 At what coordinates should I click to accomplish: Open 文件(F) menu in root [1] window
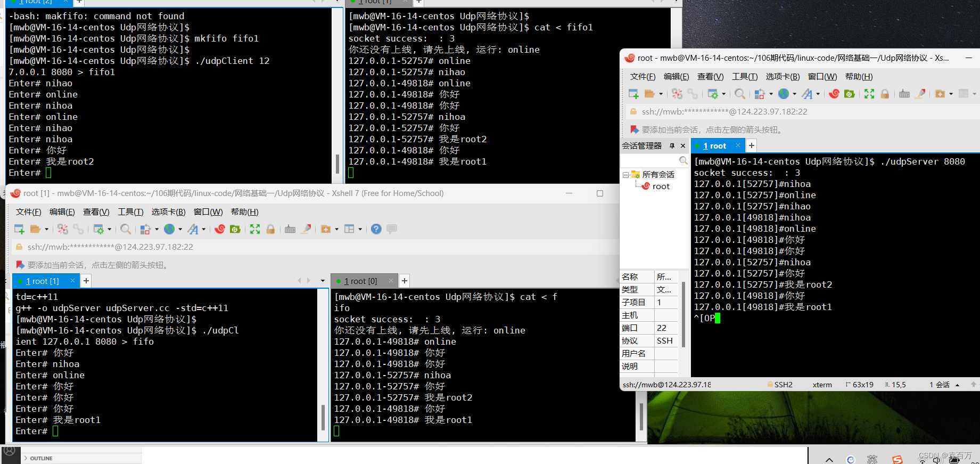[29, 212]
